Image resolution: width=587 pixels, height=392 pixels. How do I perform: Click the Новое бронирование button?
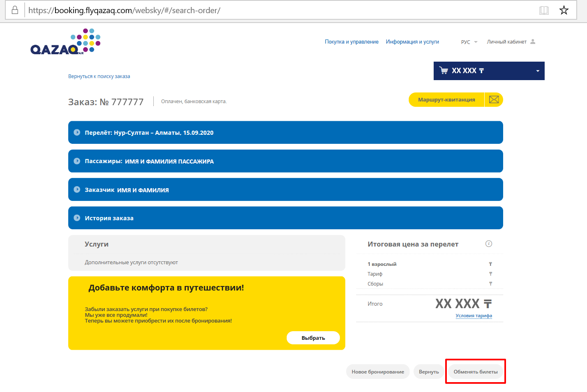378,371
